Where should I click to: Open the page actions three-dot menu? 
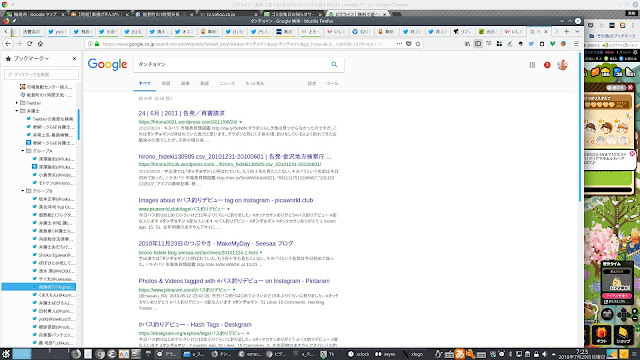[399, 44]
